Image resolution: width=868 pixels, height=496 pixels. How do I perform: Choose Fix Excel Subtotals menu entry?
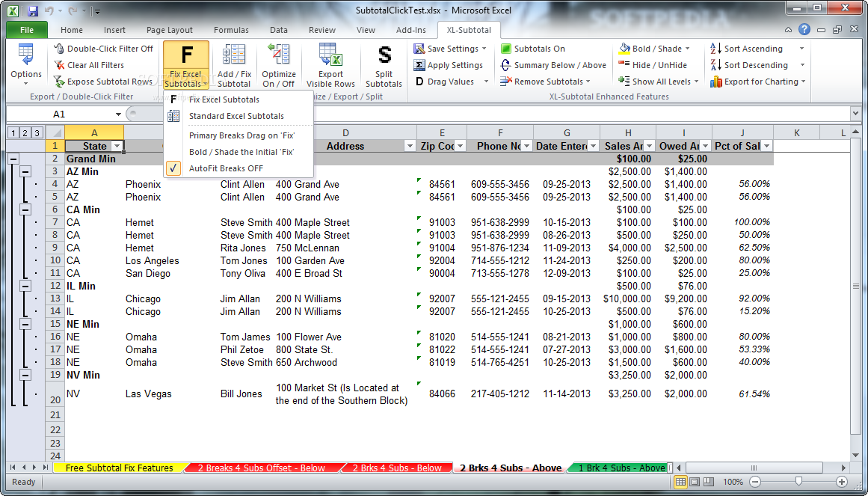click(x=238, y=99)
